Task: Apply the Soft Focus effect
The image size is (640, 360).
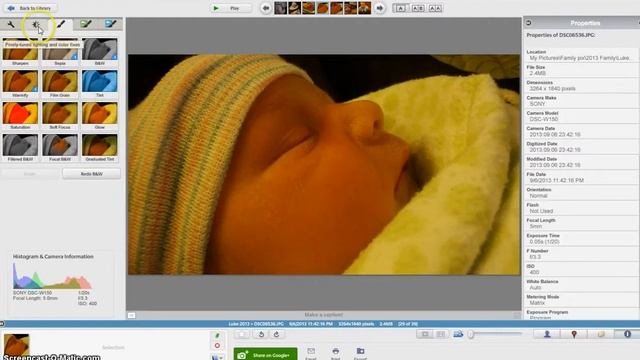Action: [x=60, y=116]
